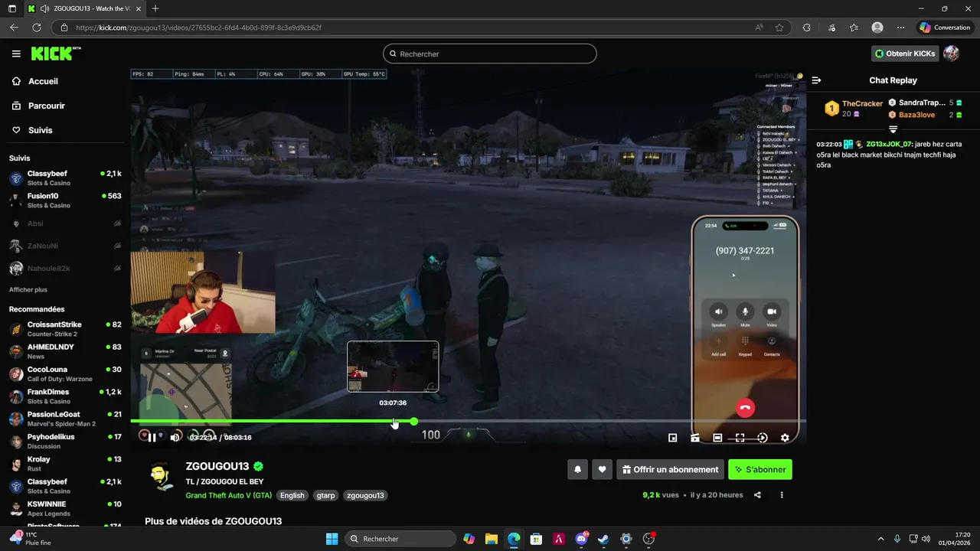
Task: Focus the Kick Rechercher search field
Action: tap(490, 54)
